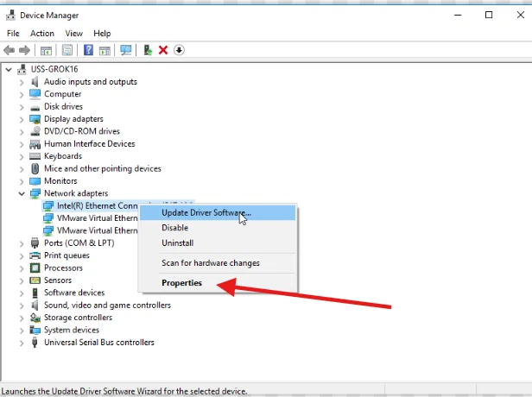
Task: Click the blue Help question-mark icon
Action: click(88, 50)
